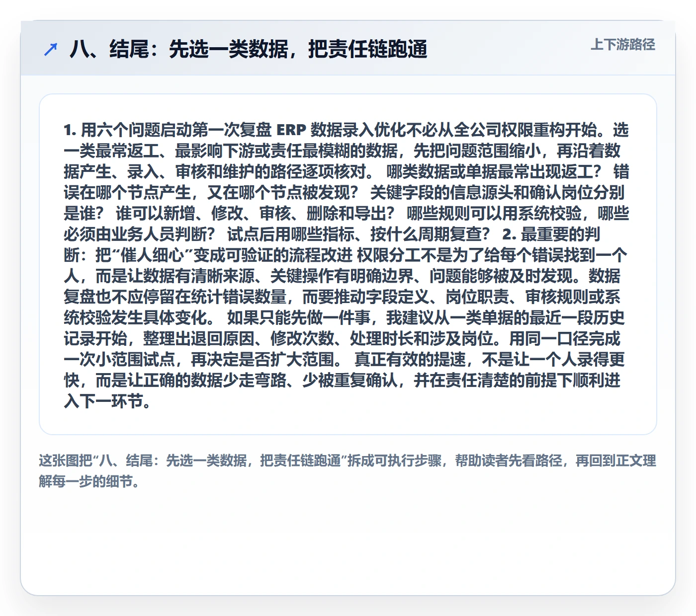Click the caption starting 这张图把“八、结尾
The image size is (696, 616).
pos(348,471)
